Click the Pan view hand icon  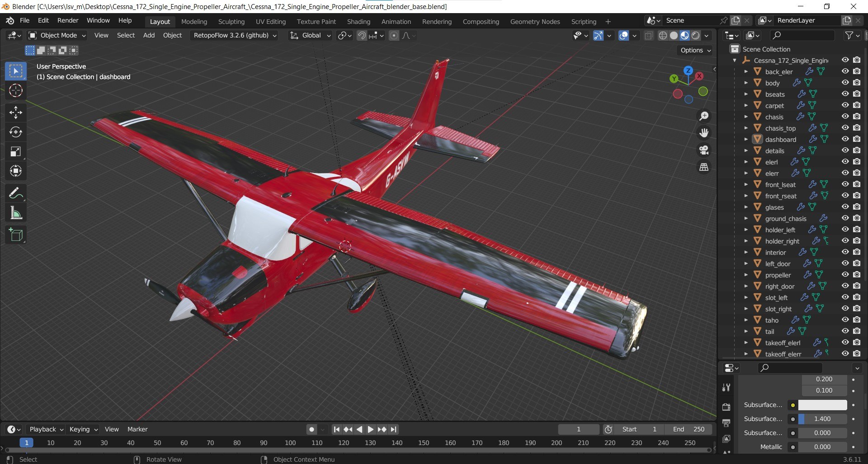pos(704,133)
